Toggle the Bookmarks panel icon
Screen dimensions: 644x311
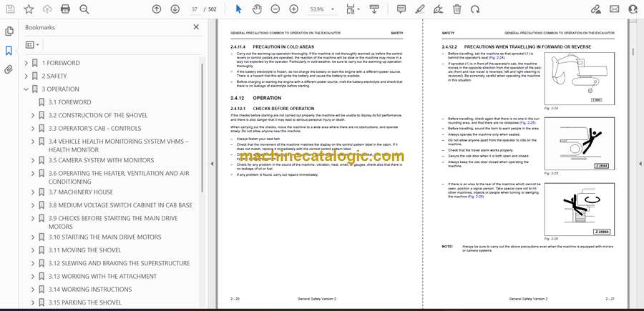(9, 51)
